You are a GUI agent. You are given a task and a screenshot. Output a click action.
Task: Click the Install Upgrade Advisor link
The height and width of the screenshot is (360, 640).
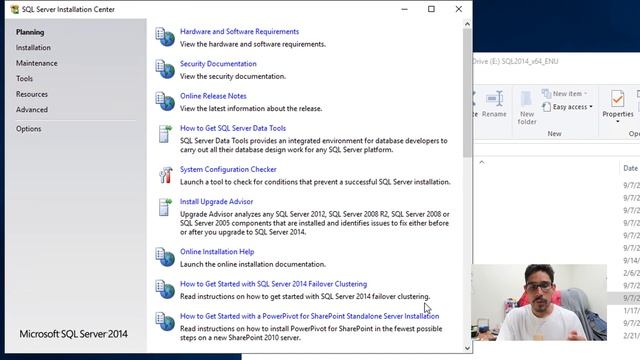tap(217, 202)
